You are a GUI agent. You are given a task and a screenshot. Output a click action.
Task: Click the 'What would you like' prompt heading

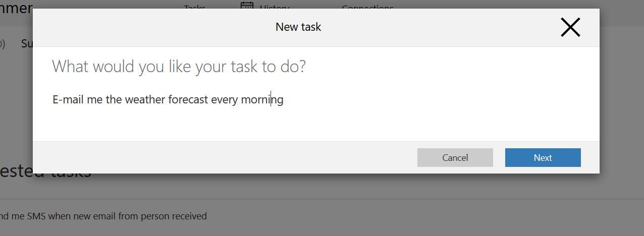(x=179, y=67)
